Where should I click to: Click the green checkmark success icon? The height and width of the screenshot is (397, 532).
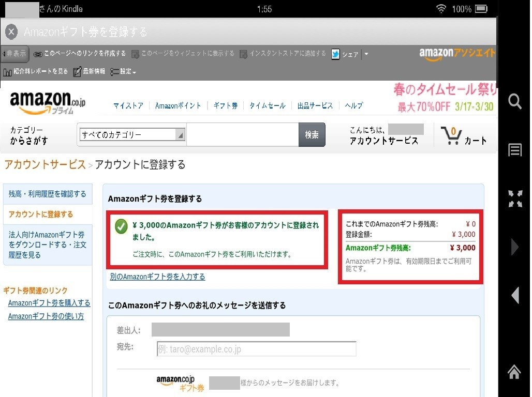coord(121,226)
